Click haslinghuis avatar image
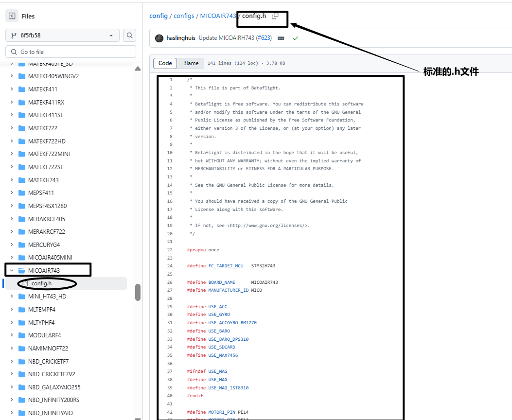This screenshot has height=420, width=512. click(159, 38)
